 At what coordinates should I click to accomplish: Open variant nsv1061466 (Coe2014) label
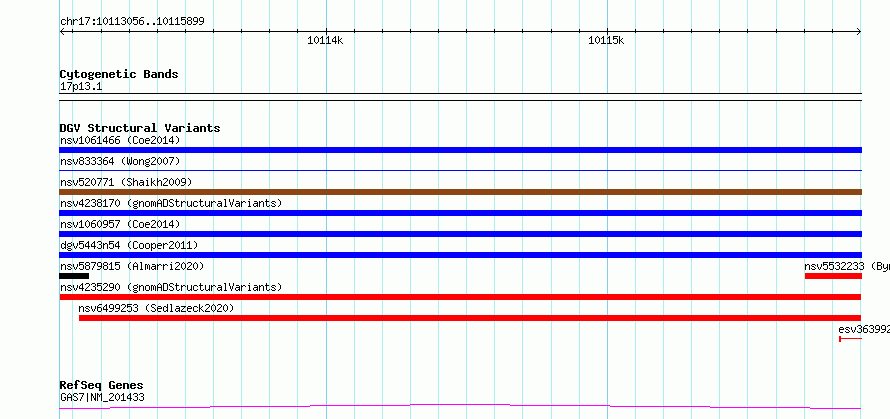(120, 140)
